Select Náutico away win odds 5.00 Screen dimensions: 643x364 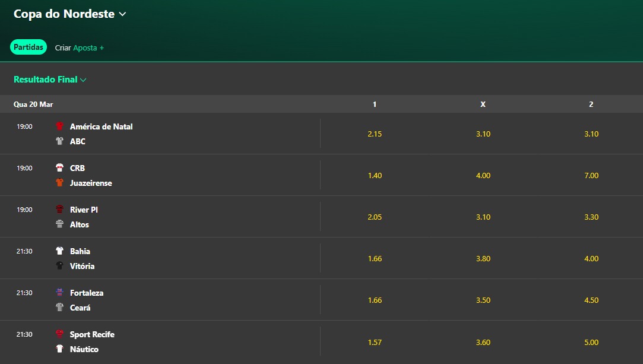point(591,342)
